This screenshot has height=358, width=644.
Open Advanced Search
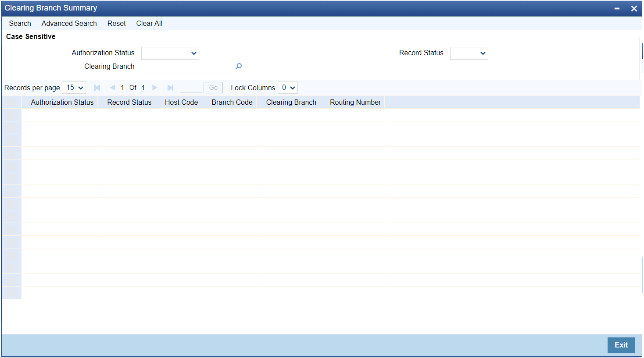click(69, 24)
